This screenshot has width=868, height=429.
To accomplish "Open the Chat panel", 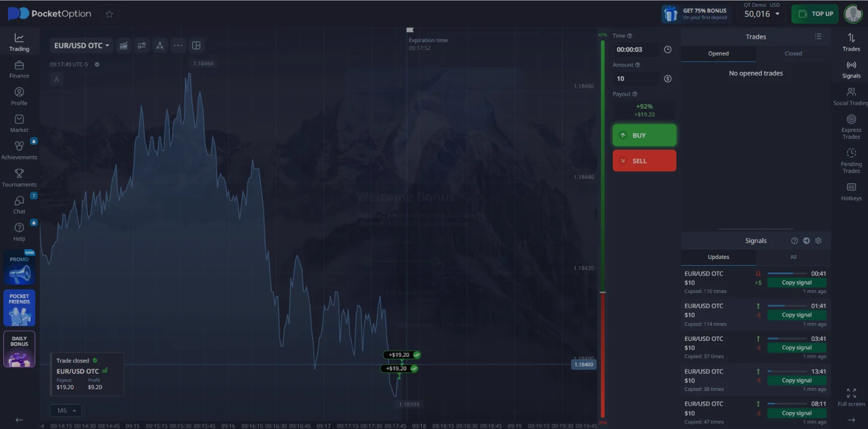I will click(19, 205).
